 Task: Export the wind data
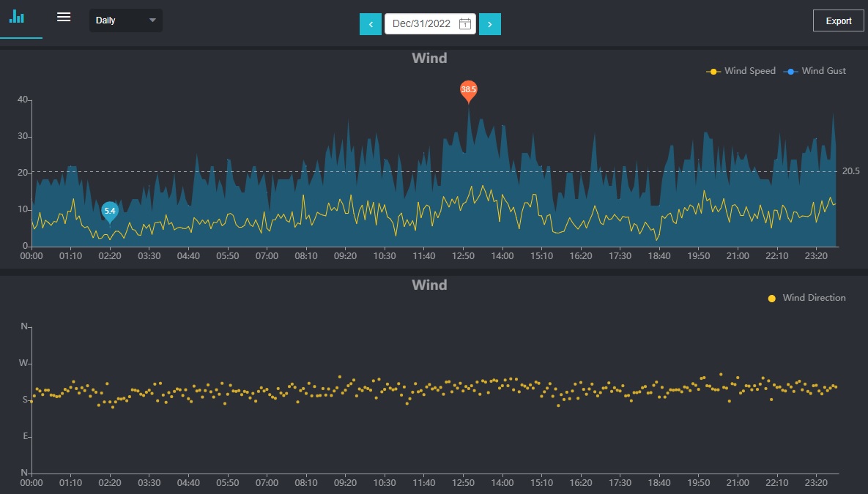(x=839, y=20)
